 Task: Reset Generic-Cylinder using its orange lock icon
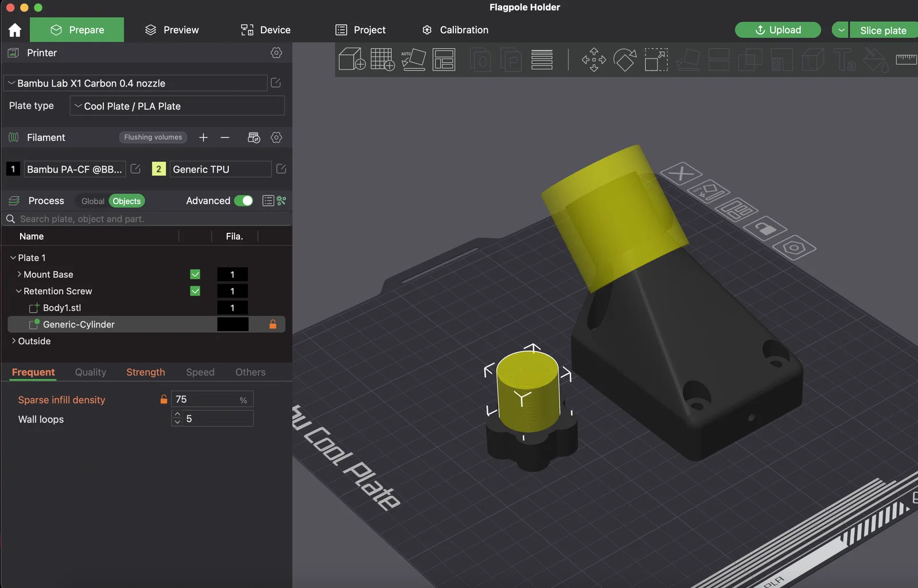(273, 324)
